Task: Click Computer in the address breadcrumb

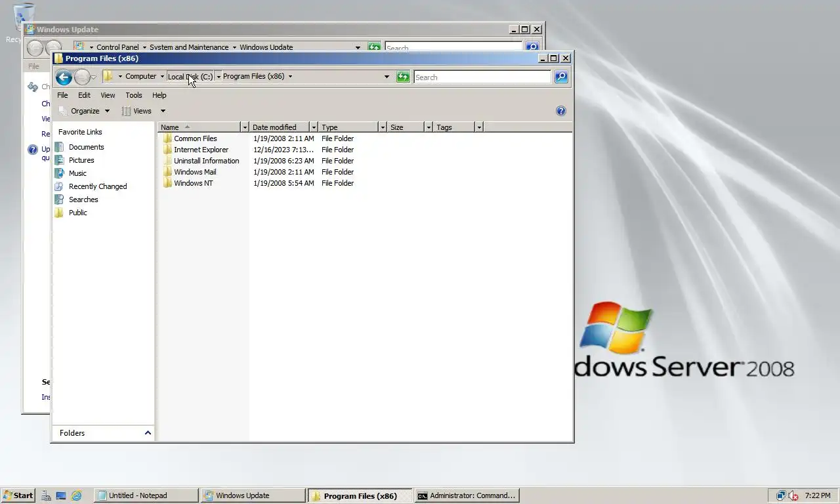Action: (x=141, y=76)
